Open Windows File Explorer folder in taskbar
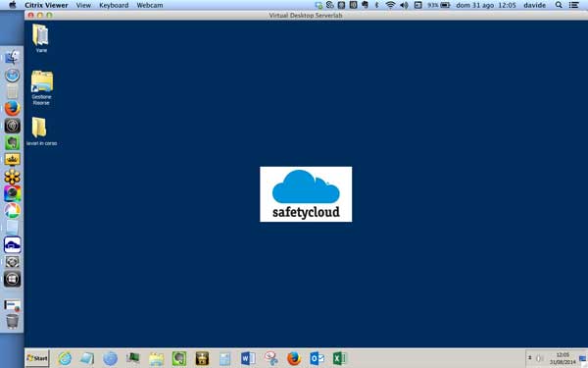The image size is (588, 368). pos(156,358)
